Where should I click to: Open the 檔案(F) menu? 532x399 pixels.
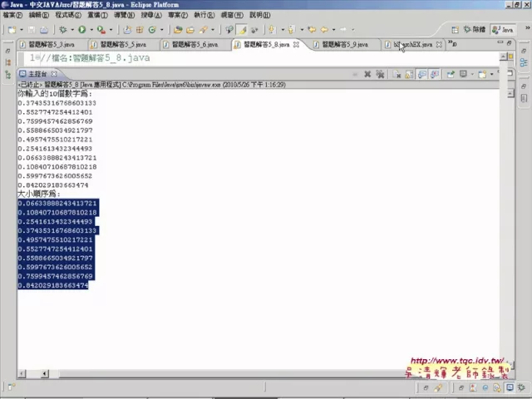12,15
